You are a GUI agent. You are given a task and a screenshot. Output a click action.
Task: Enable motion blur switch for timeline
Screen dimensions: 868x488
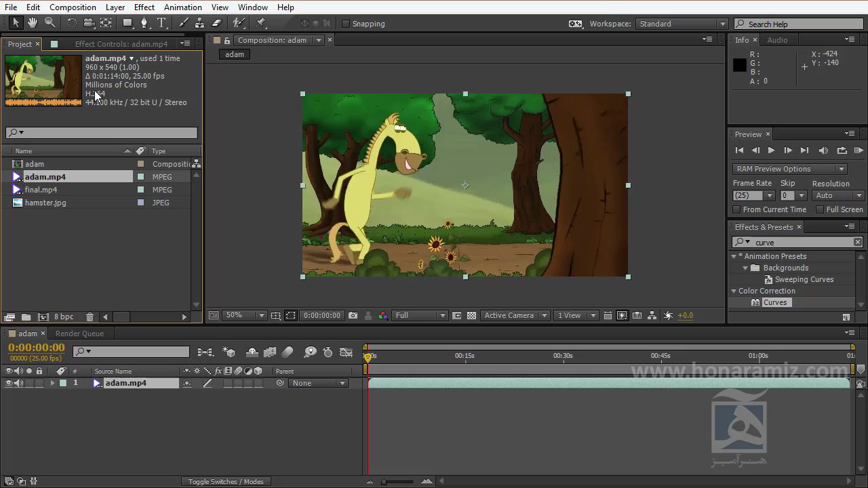[288, 352]
